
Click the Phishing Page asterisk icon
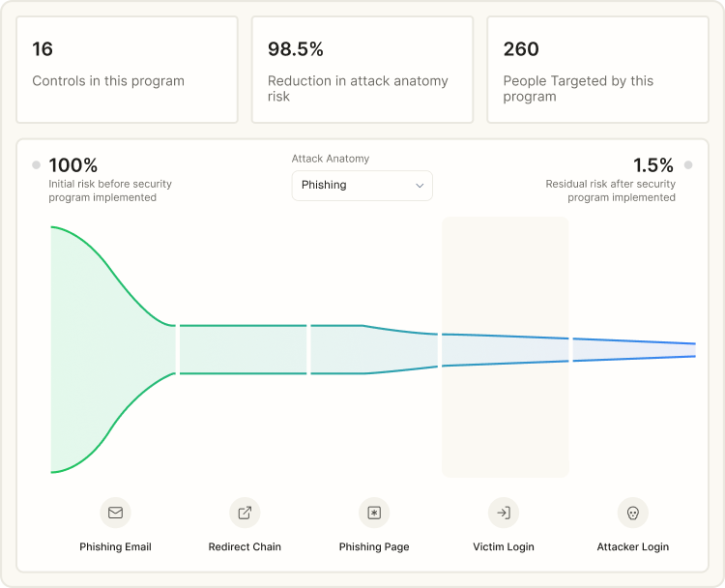coord(374,513)
